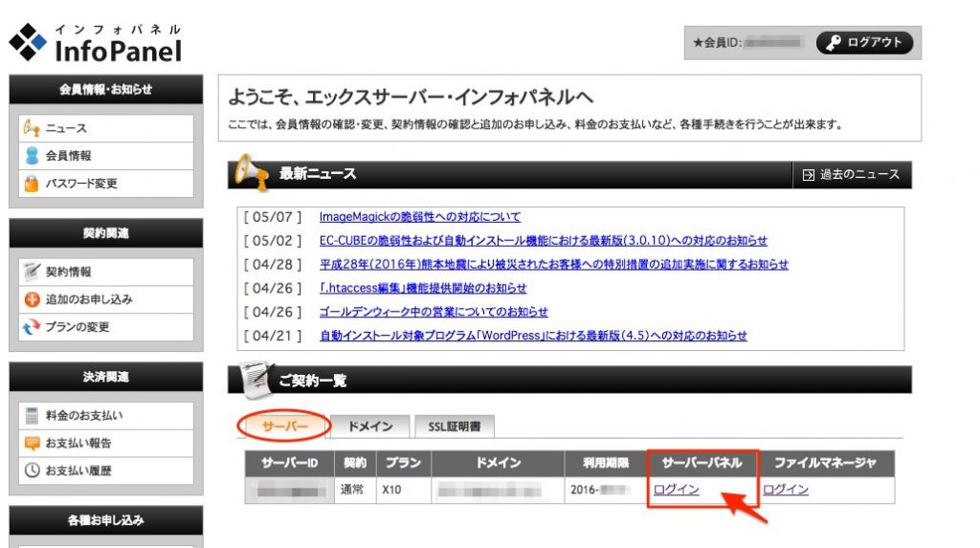Viewport: 980px width, 548px height.
Task: Open the WordPress 4.5 auto-install news link
Action: tap(533, 336)
